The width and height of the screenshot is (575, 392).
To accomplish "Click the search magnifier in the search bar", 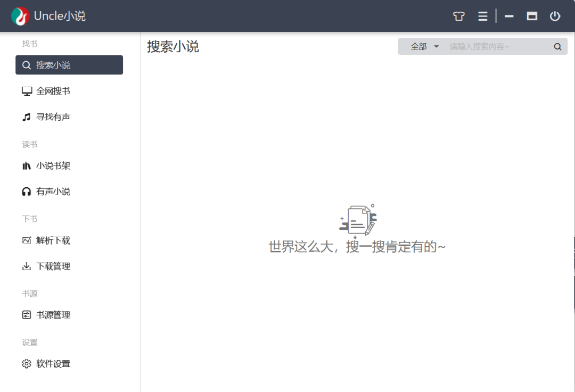I will [557, 46].
